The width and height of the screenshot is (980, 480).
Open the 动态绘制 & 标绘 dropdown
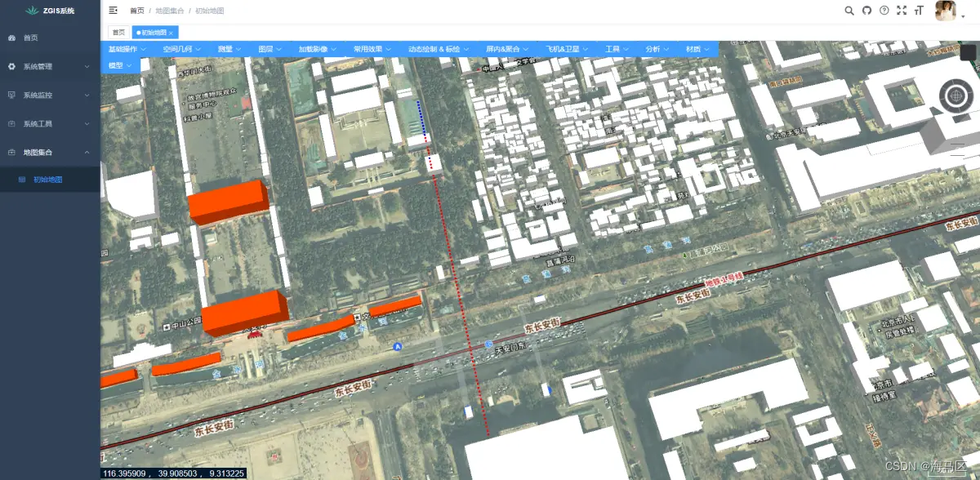tap(439, 49)
